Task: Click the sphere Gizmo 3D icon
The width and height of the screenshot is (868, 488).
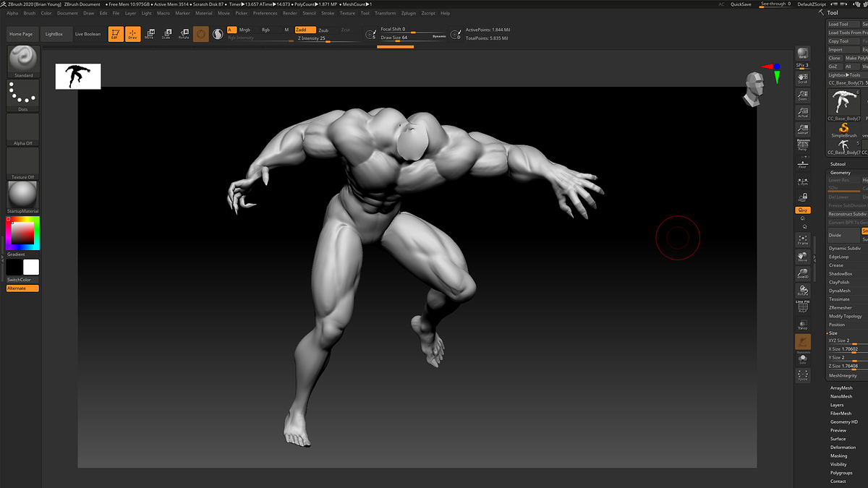Action: pyautogui.click(x=201, y=34)
